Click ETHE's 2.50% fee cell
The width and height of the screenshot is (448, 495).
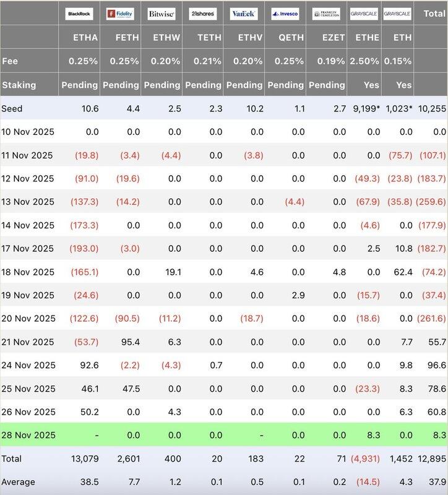(364, 61)
